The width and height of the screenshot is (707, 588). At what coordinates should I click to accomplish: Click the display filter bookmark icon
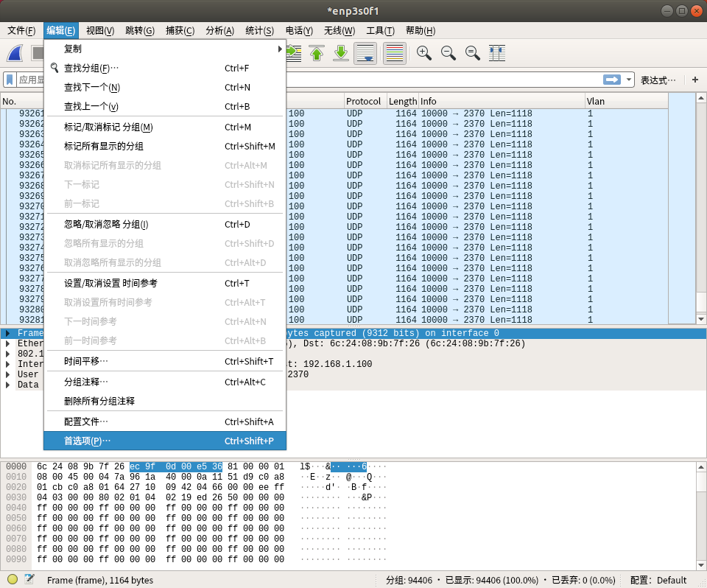point(10,80)
